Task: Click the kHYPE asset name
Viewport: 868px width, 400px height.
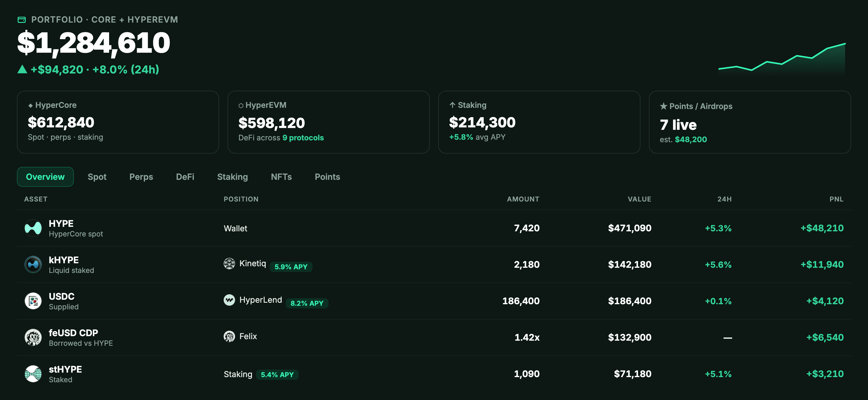Action: pos(64,260)
